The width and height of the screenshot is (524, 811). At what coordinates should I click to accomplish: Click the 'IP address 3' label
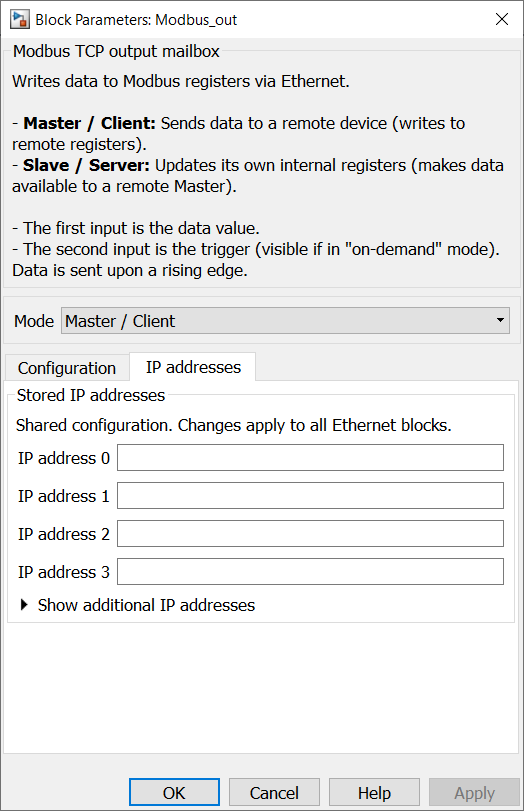tap(64, 572)
